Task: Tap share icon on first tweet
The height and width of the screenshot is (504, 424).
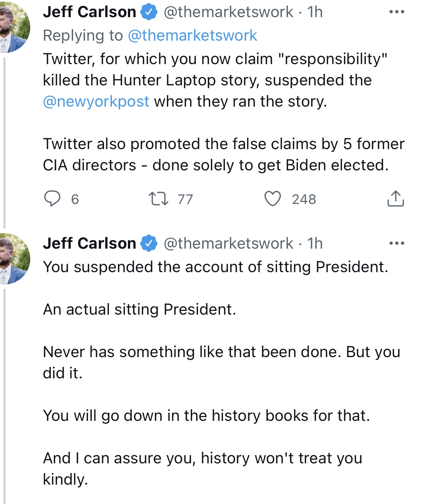Action: [x=395, y=199]
